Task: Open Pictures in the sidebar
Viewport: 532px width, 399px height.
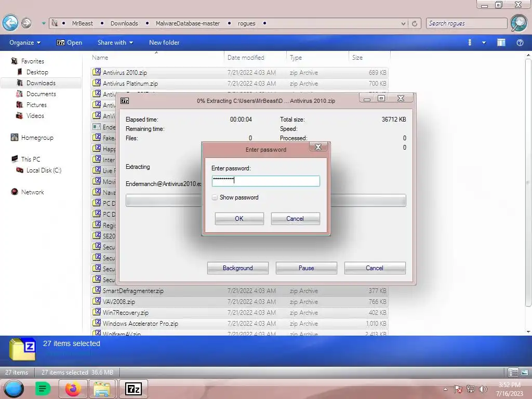Action: tap(36, 104)
